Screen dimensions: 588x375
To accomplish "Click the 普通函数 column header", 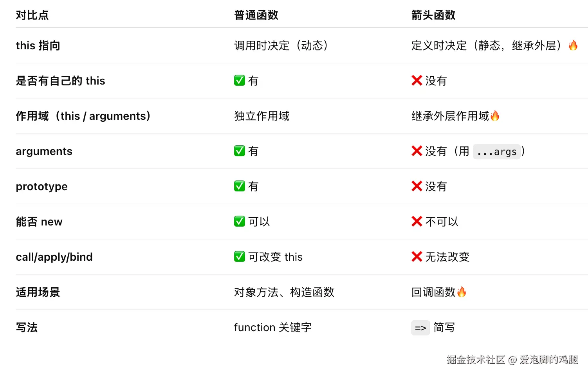I will (256, 15).
